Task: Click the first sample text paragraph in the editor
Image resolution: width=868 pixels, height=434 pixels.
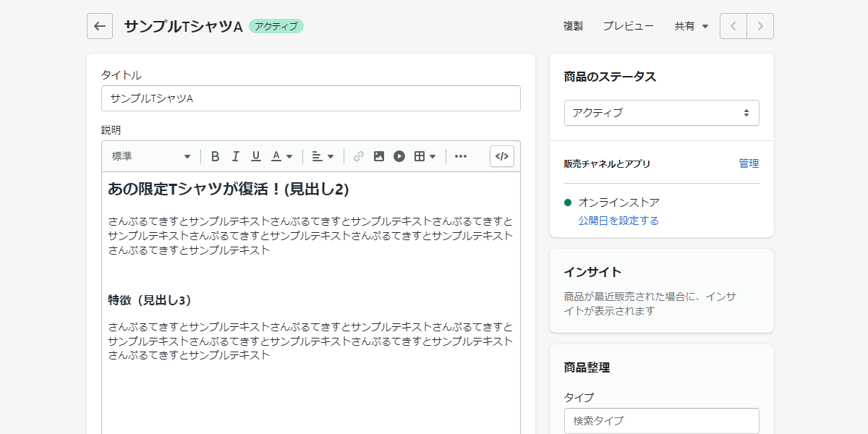Action: (x=310, y=236)
